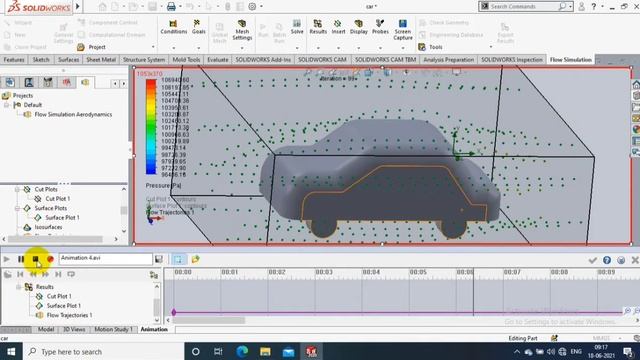The width and height of the screenshot is (640, 360).
Task: Jump to the animation end frame
Action: [x=58, y=274]
